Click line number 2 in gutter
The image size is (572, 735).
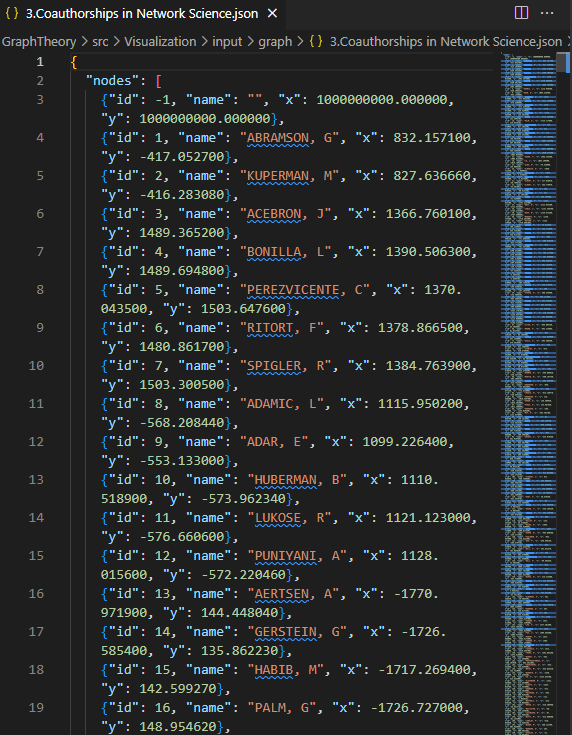[40, 81]
